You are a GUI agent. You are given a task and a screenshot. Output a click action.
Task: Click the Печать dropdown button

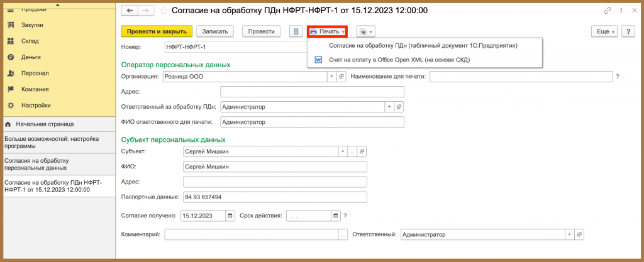pos(327,31)
